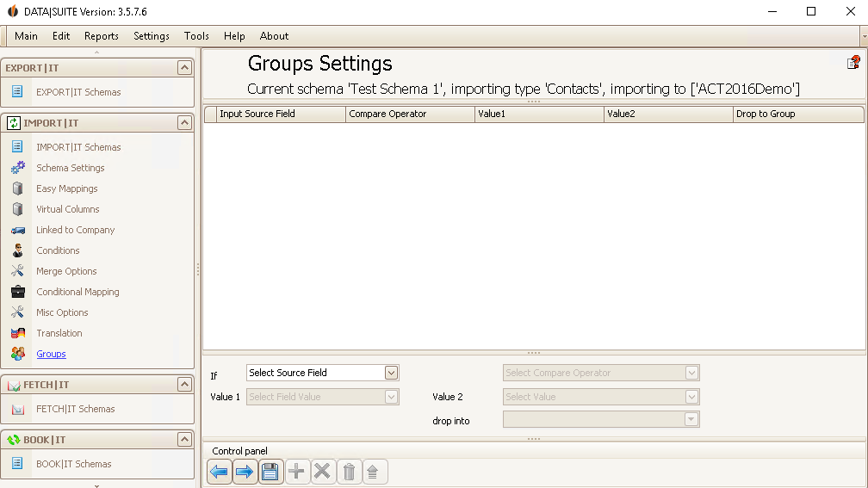
Task: Add a new group rule with plus icon
Action: 297,472
